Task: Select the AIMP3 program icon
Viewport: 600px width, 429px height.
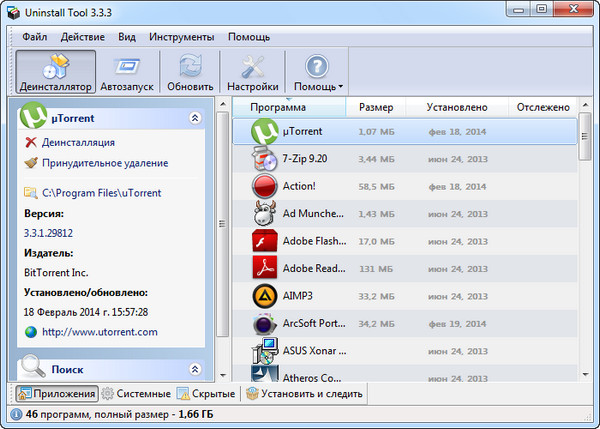Action: 265,295
